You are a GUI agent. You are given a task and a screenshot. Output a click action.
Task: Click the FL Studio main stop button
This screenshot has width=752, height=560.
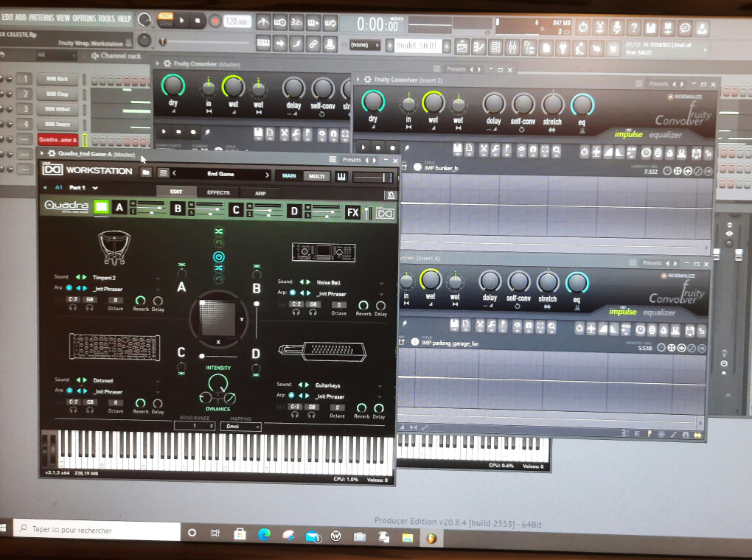tap(198, 21)
